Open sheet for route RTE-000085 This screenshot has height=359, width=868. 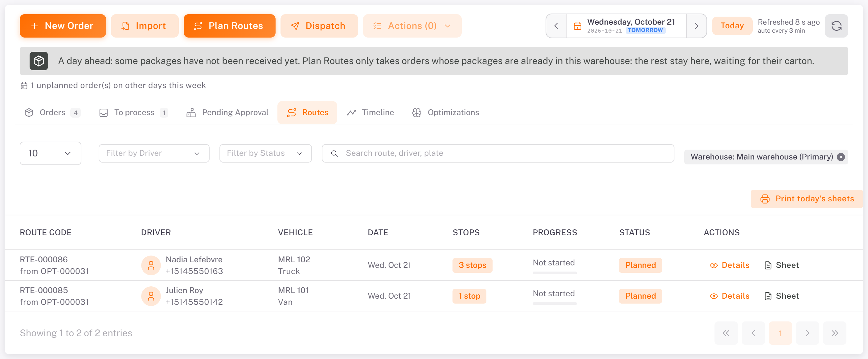(x=781, y=296)
